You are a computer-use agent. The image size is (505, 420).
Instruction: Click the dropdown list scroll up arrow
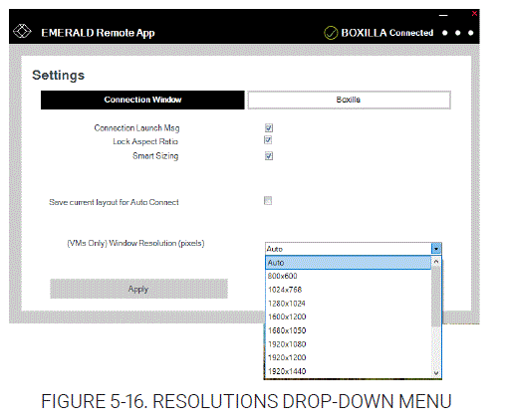pyautogui.click(x=436, y=262)
